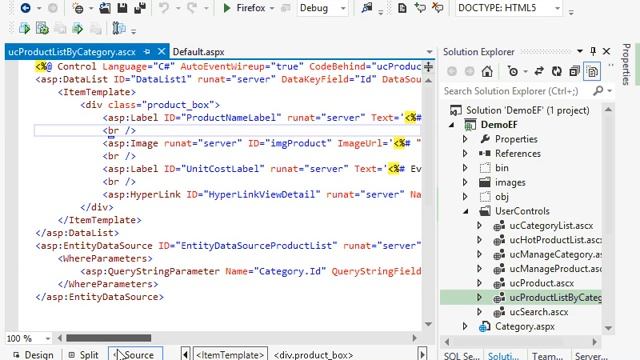
Task: Click the Save All icon
Action: click(x=140, y=8)
